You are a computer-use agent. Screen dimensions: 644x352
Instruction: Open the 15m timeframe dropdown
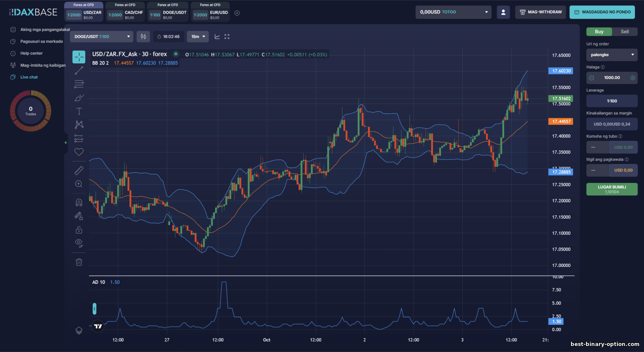click(198, 36)
